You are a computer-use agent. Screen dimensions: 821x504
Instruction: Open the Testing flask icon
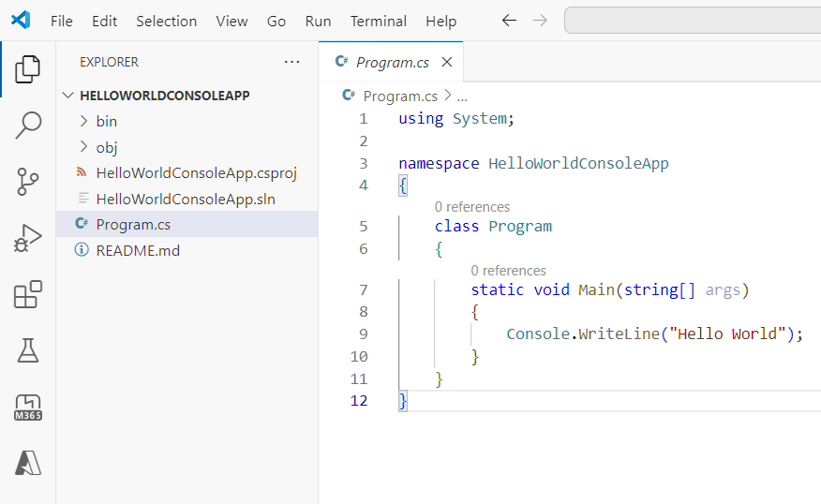(28, 351)
